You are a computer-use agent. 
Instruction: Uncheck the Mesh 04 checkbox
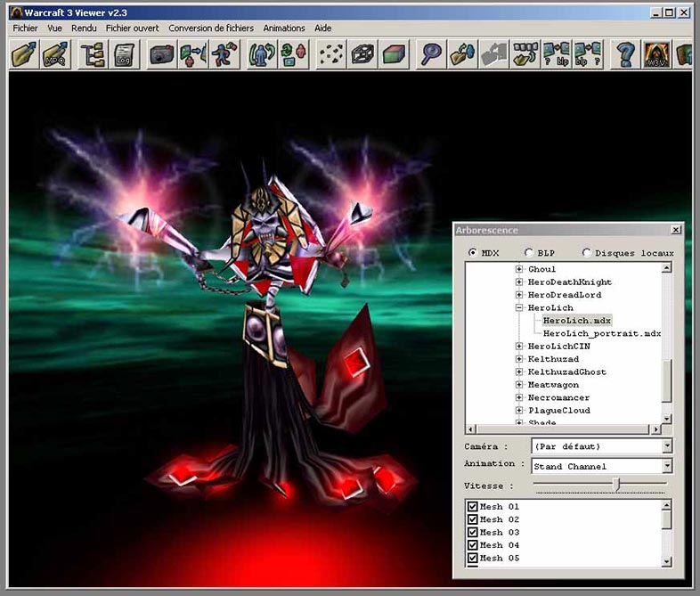point(472,545)
